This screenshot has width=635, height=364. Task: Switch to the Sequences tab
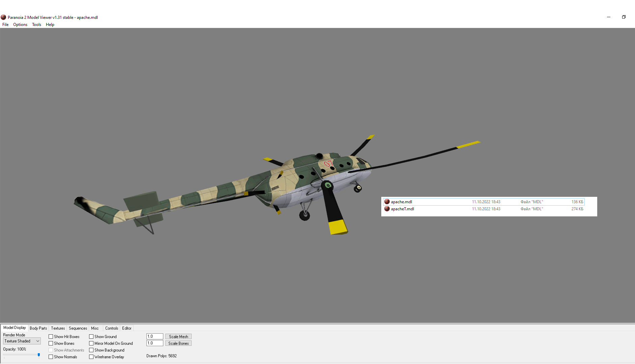(x=78, y=328)
